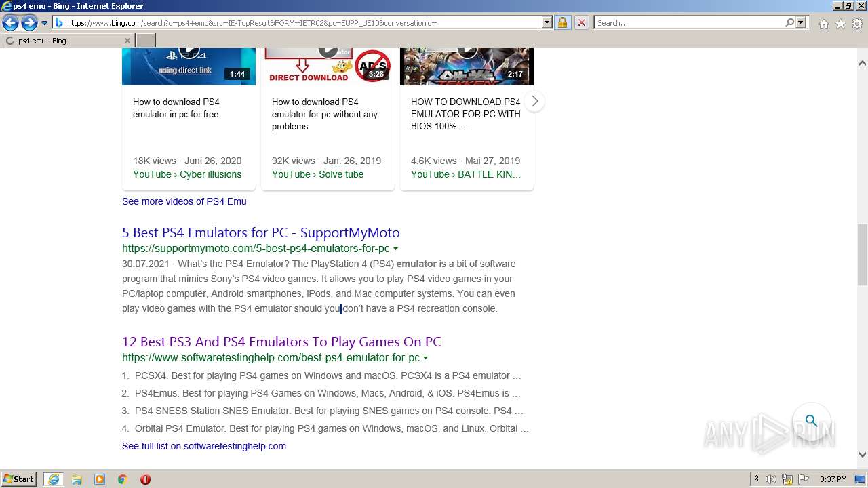
Task: Click the search magnifier in toolbar
Action: pyautogui.click(x=789, y=23)
